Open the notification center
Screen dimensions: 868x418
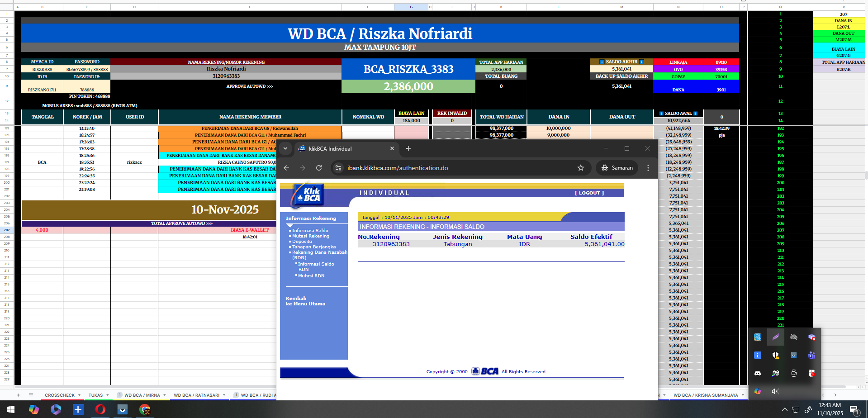point(855,410)
